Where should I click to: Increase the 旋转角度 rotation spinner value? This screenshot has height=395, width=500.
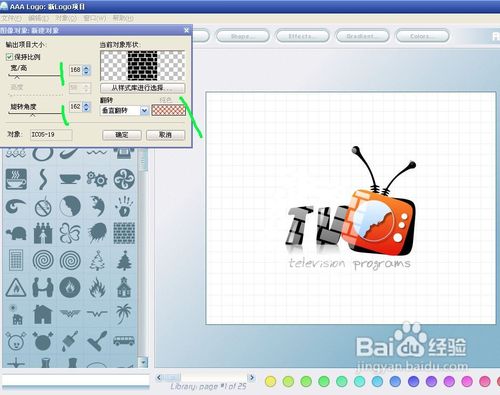coord(86,104)
